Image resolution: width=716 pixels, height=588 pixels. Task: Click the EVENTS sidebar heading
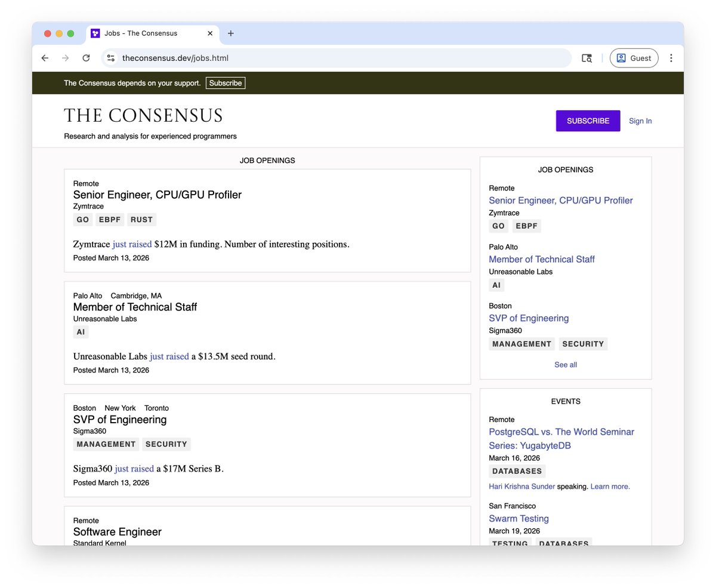[566, 401]
